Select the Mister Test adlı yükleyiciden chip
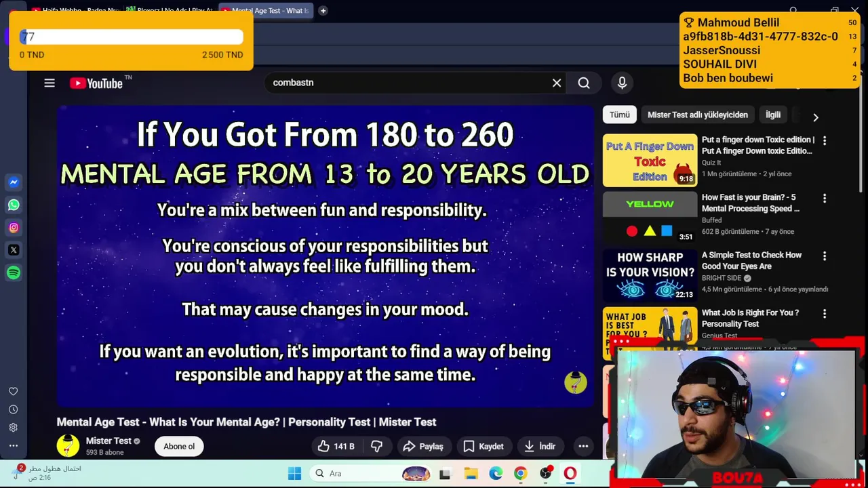 698,115
